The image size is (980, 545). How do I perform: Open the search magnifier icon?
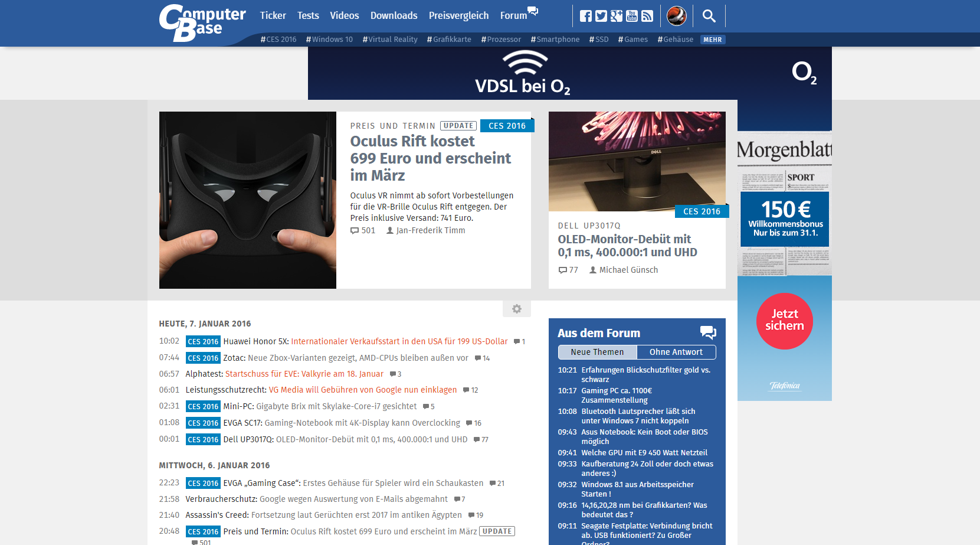point(709,16)
